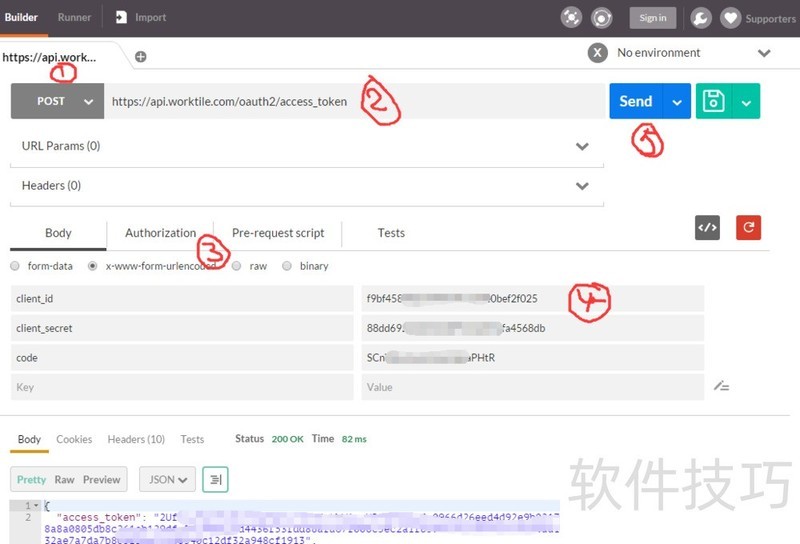
Task: Open the Pre-request script tab
Action: 278,233
